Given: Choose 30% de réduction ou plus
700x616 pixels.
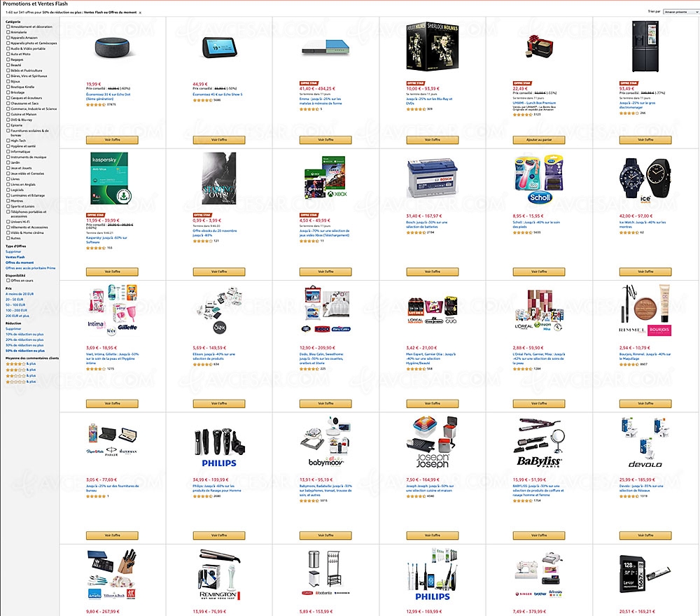Looking at the screenshot, I should click(24, 345).
